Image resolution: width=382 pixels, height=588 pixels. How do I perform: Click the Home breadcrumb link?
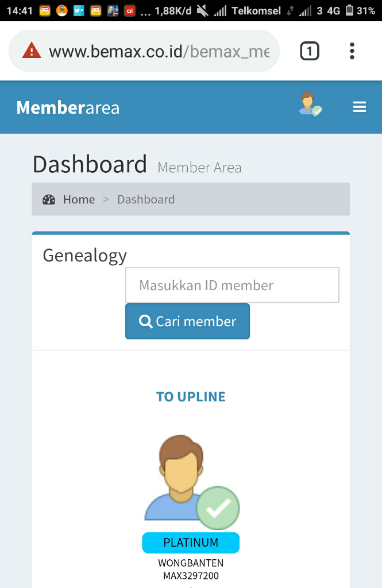[79, 199]
